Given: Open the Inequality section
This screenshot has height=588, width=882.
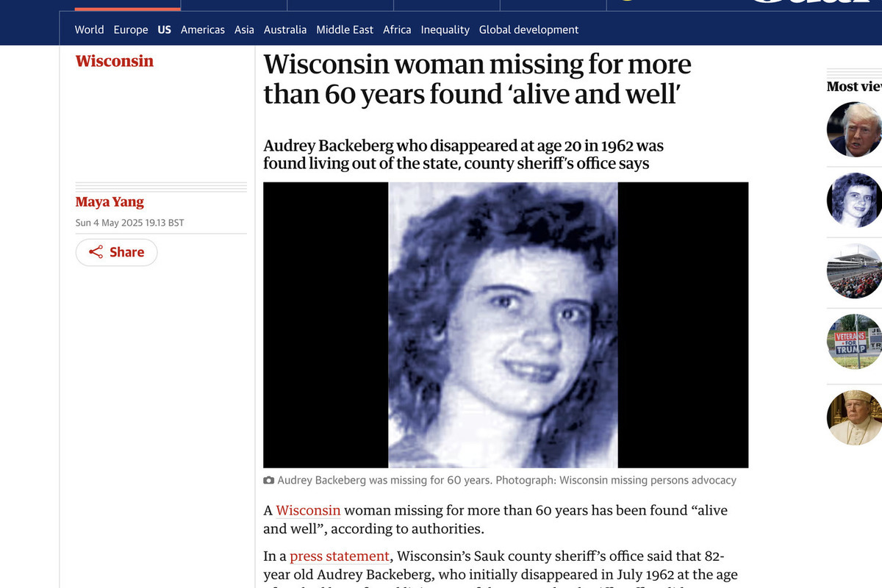Looking at the screenshot, I should [445, 29].
